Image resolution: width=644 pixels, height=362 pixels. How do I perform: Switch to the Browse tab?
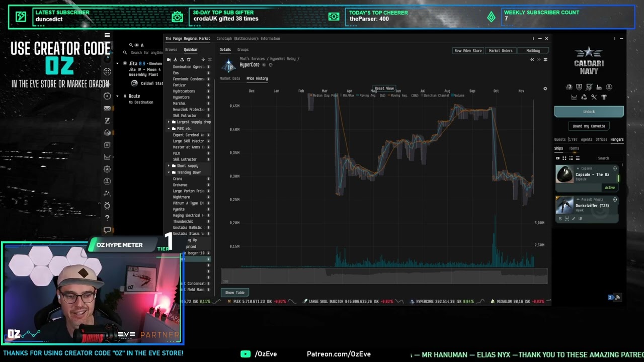point(171,50)
